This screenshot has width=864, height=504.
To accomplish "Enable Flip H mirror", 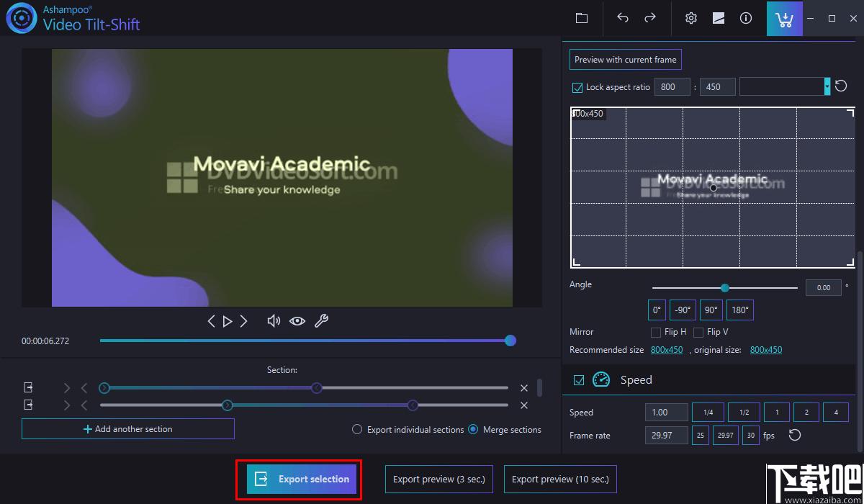I will coord(655,332).
